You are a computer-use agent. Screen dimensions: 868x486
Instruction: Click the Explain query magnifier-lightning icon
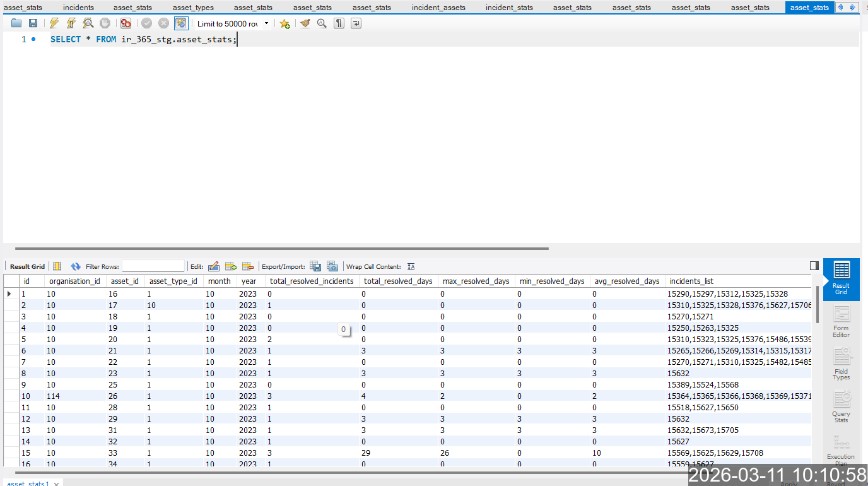pos(88,23)
